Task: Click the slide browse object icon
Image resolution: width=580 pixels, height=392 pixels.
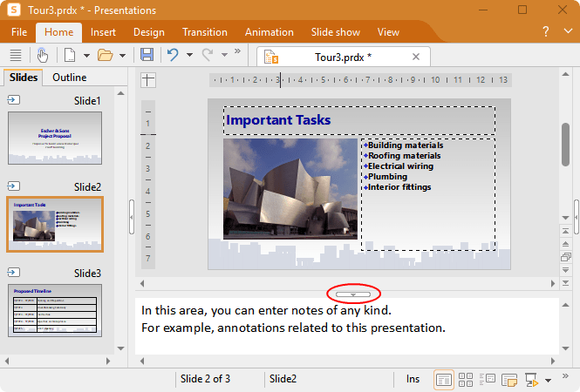Action: pyautogui.click(x=565, y=256)
